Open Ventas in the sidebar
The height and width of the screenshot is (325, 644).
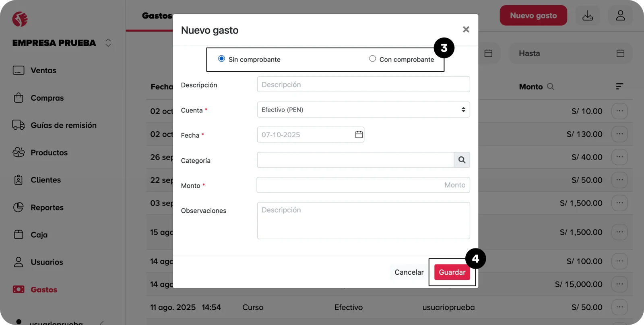[x=43, y=70]
